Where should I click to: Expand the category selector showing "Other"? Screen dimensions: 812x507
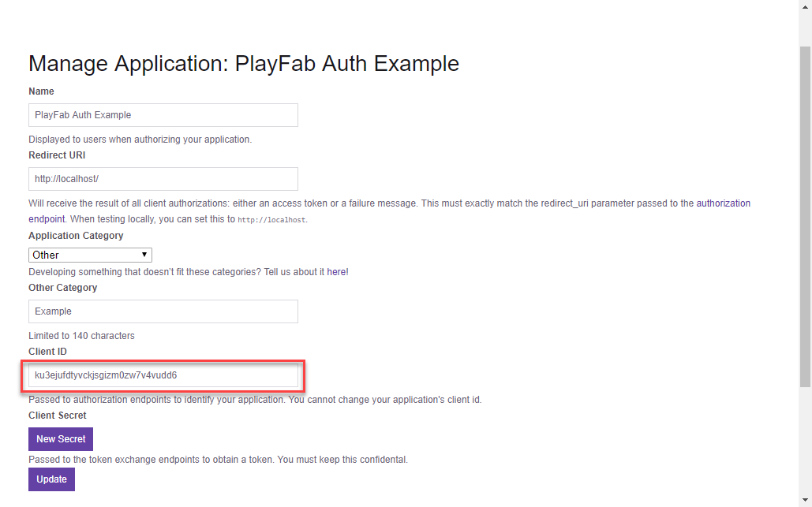point(89,255)
